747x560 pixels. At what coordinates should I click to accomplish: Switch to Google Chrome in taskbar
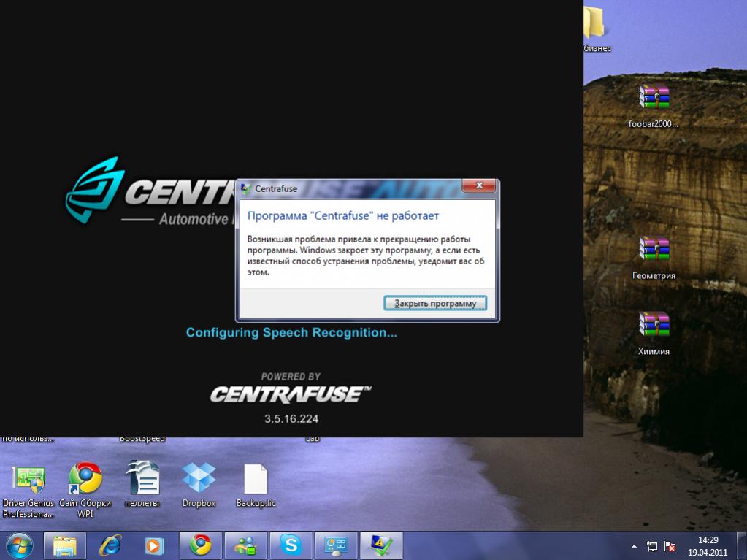[x=200, y=545]
